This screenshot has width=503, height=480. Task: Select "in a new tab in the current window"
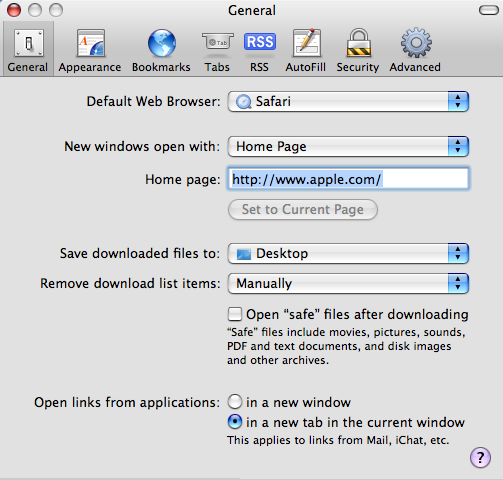pos(235,422)
